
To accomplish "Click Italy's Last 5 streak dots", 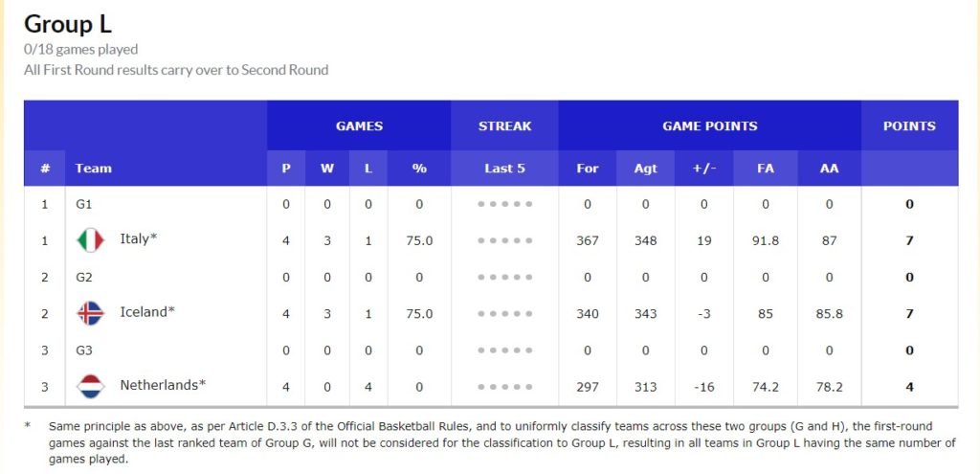I will [x=505, y=240].
